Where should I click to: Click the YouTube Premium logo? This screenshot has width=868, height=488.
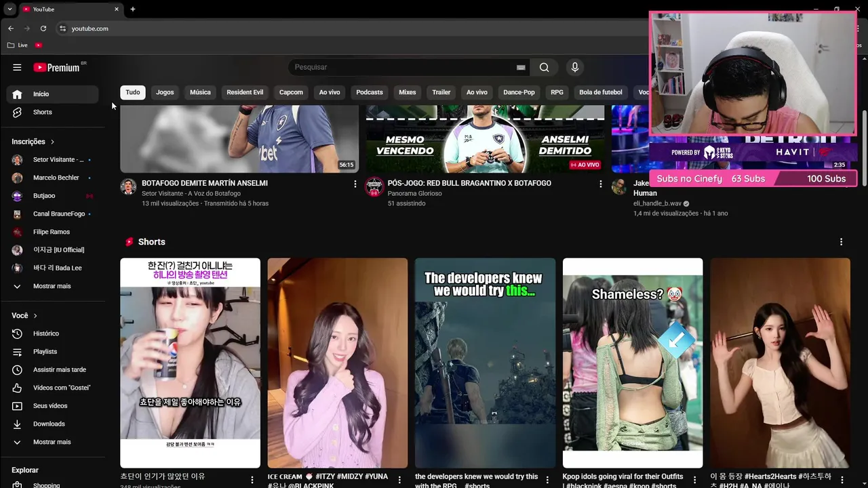[x=58, y=67]
